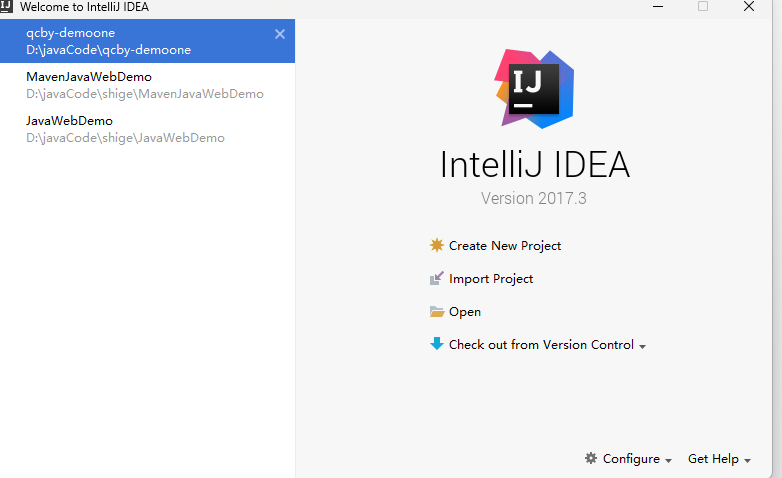Screen dimensions: 782x478
Task: Click the Import Project arrow icon
Action: tap(436, 278)
